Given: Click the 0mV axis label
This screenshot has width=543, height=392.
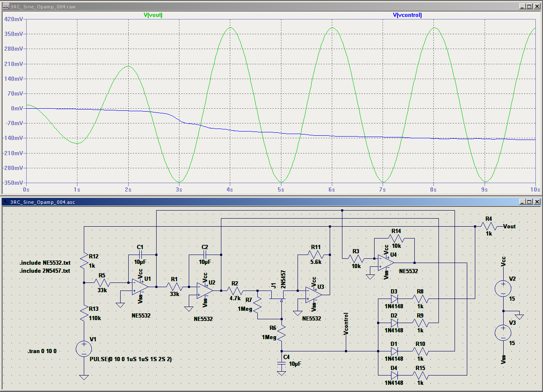Looking at the screenshot, I should point(17,108).
